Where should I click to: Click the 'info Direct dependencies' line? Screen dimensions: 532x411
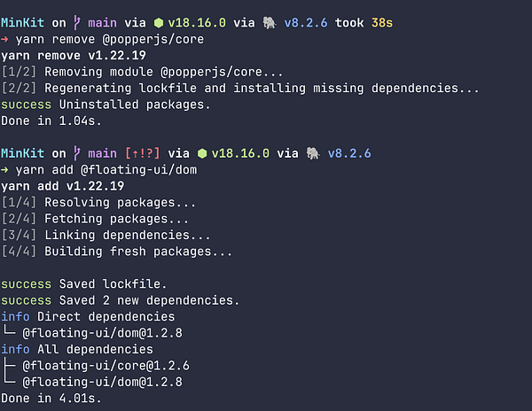click(88, 317)
